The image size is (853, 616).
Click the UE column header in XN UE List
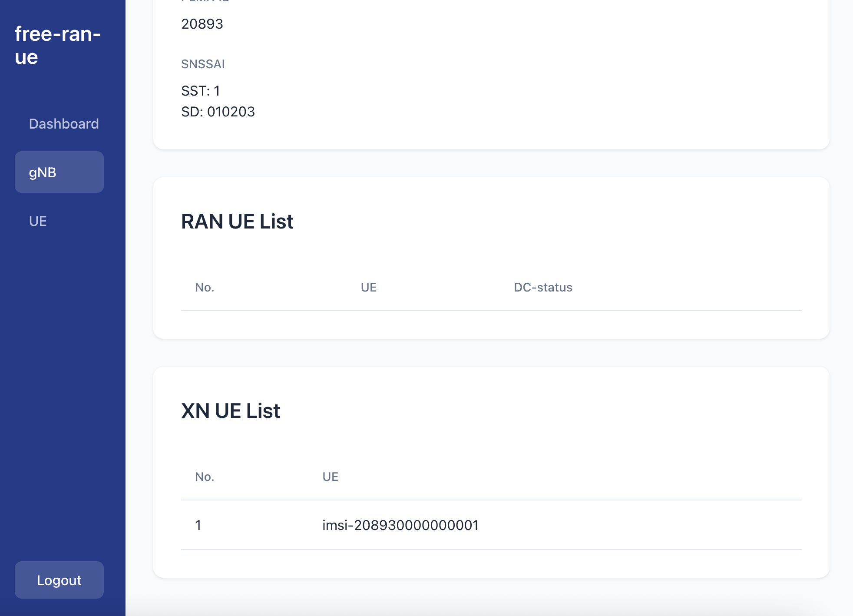330,477
